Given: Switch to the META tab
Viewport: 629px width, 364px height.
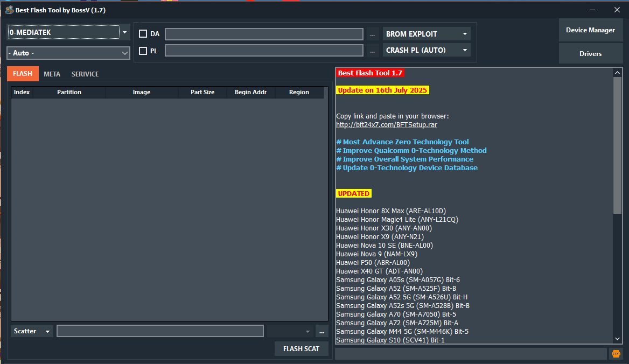Looking at the screenshot, I should pos(52,74).
